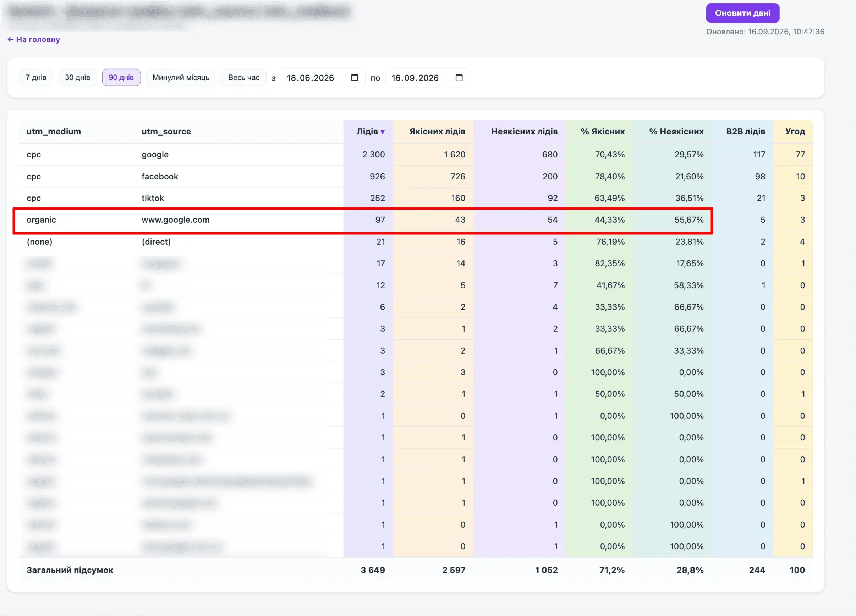This screenshot has width=856, height=616.
Task: Click the 77 deals value
Action: click(800, 154)
